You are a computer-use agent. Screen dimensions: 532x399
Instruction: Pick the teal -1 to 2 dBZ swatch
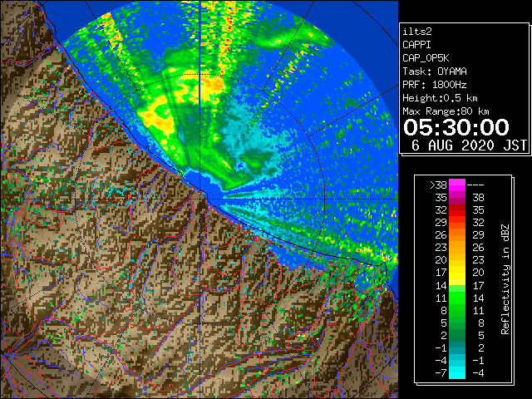point(457,347)
